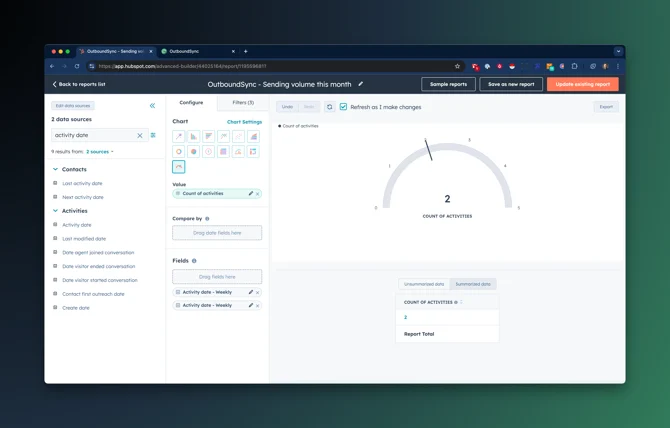
Task: Clear the activity date search text
Action: (140, 135)
